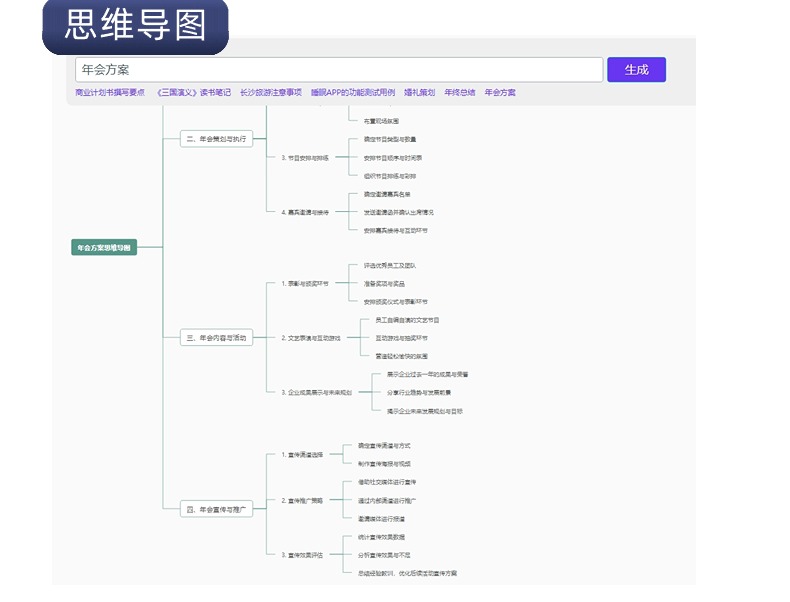
Task: Open the 商业计划书撰写要点 example link
Action: pyautogui.click(x=110, y=93)
